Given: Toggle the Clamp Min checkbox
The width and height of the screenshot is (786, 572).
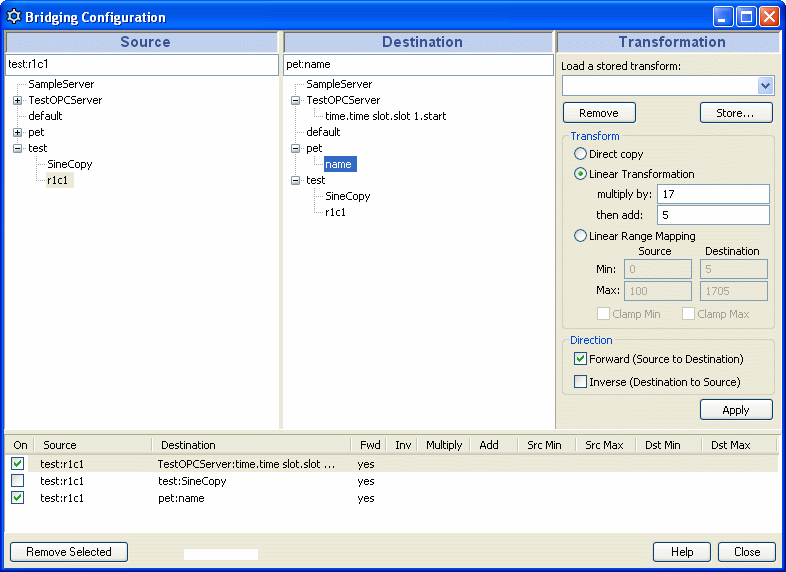Looking at the screenshot, I should pos(604,314).
